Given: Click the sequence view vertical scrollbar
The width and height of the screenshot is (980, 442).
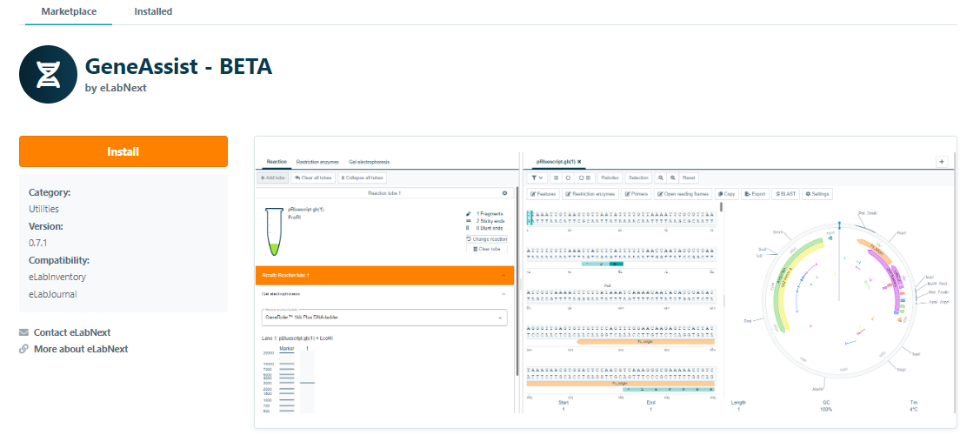Looking at the screenshot, I should 723,300.
